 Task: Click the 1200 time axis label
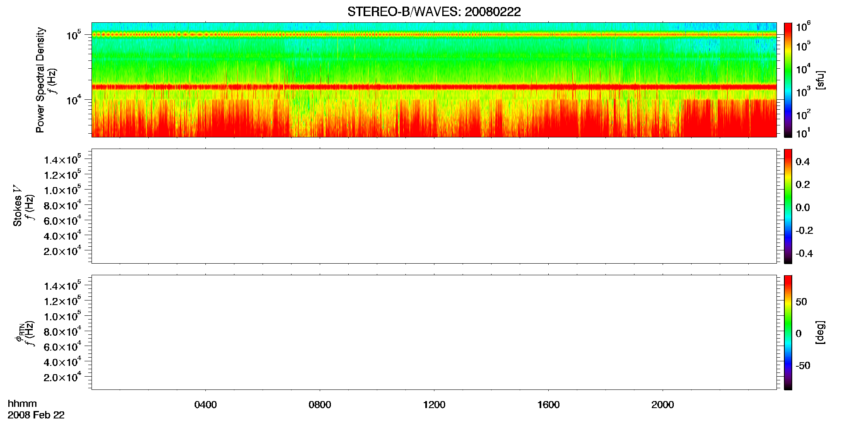434,405
